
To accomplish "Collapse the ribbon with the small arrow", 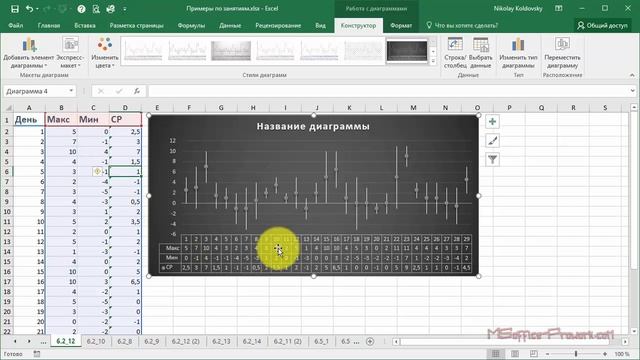I will [x=632, y=75].
